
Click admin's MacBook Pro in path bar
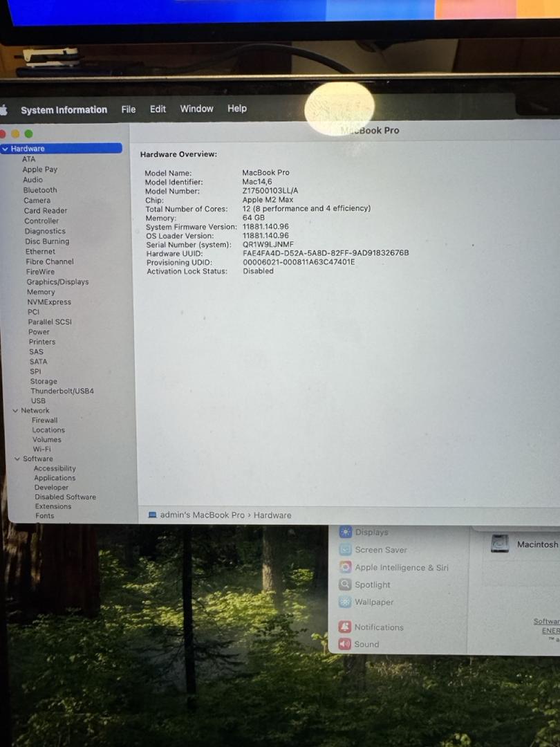click(203, 515)
